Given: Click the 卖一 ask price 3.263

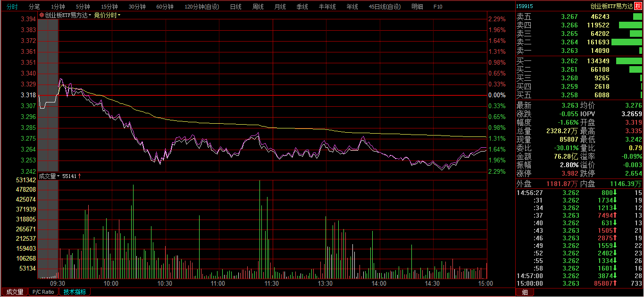Looking at the screenshot, I should click(569, 51).
